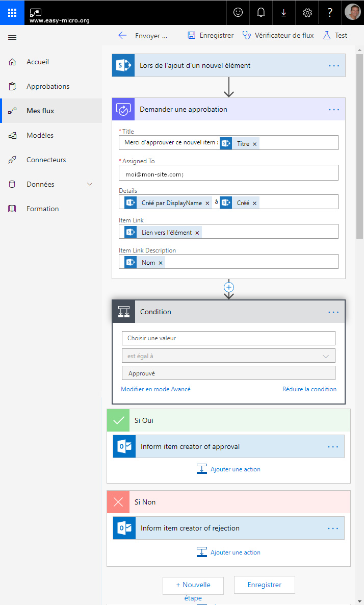This screenshot has height=605, width=364.
Task: Click the bottom Enregistrer button
Action: [x=264, y=585]
